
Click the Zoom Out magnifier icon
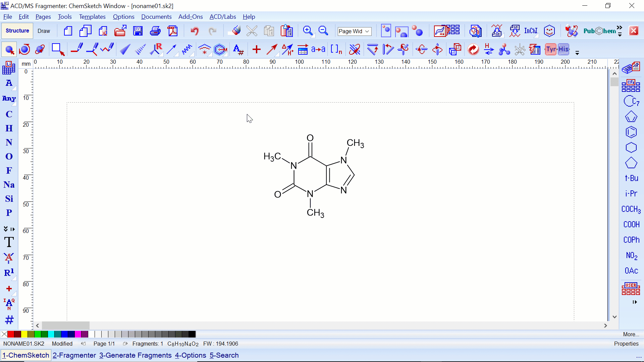[323, 31]
